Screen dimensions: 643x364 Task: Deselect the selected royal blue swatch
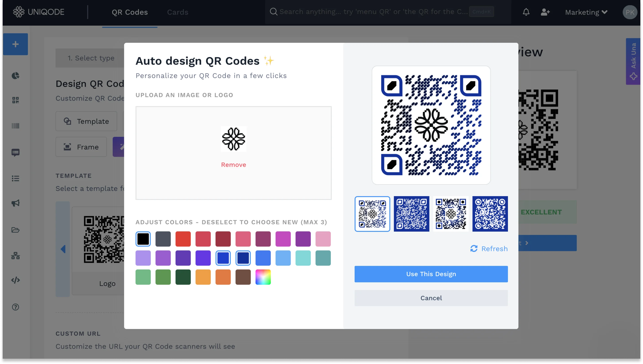pos(223,258)
